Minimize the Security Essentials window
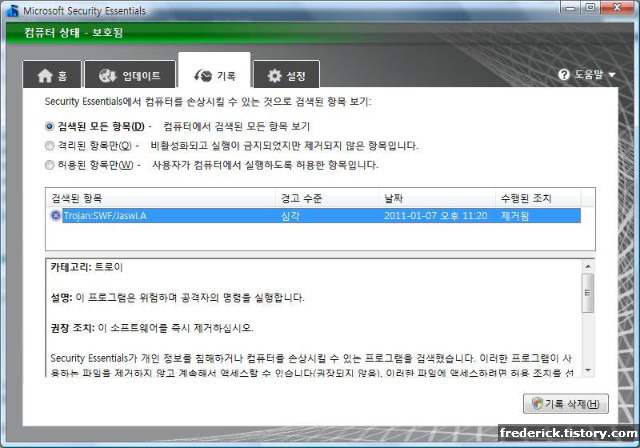The image size is (640, 448). pos(571,7)
